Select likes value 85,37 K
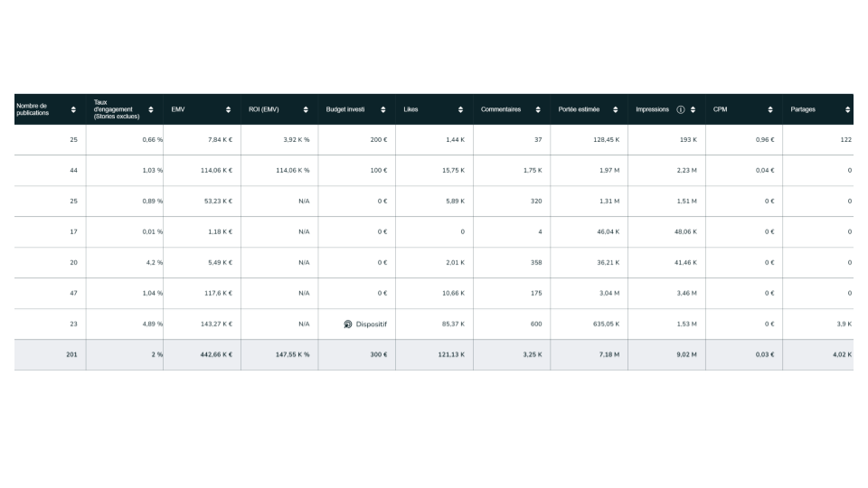Screen dimensions: 868x488 click(x=453, y=324)
